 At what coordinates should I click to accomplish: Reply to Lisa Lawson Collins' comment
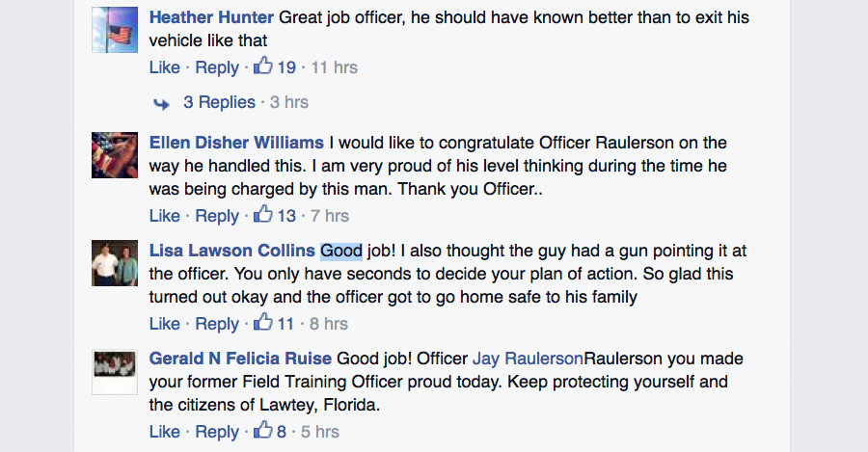click(217, 324)
